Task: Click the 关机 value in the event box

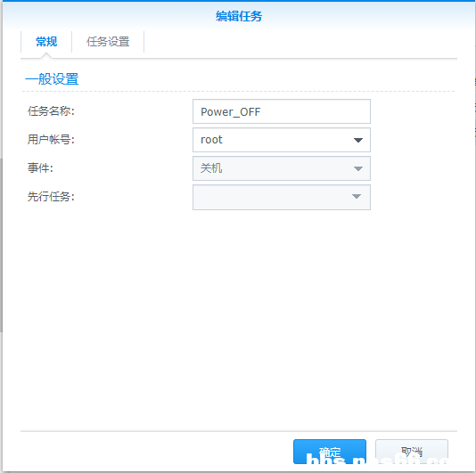Action: pyautogui.click(x=211, y=168)
